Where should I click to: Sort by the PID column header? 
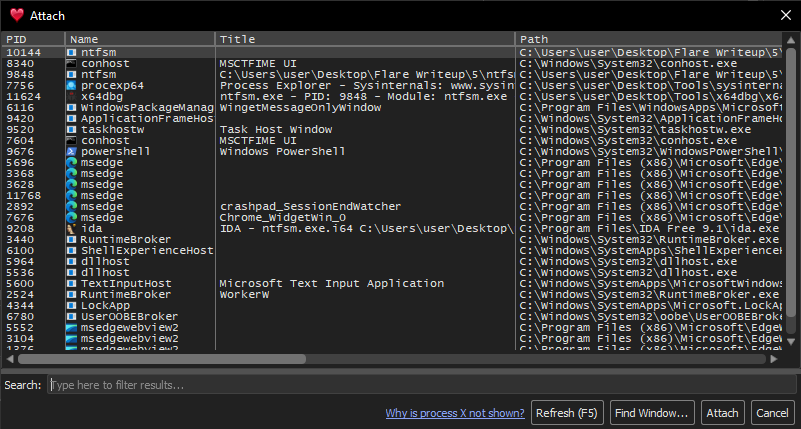coord(33,39)
